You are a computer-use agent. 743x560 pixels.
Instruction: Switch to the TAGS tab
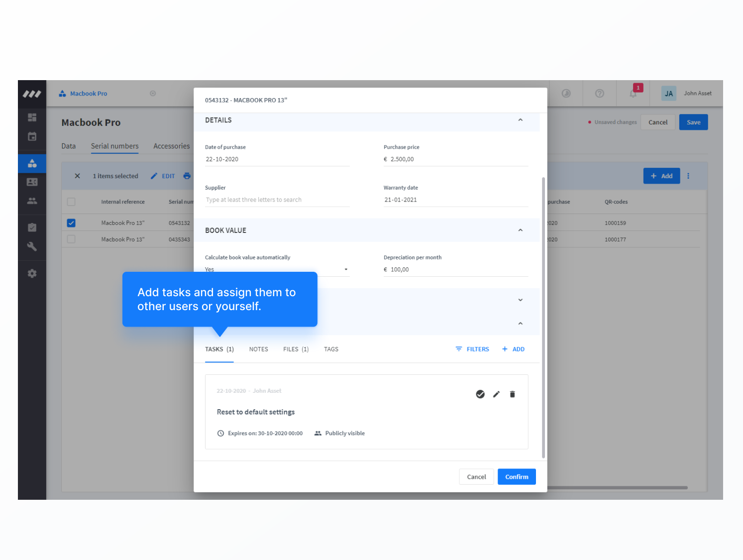(x=331, y=349)
